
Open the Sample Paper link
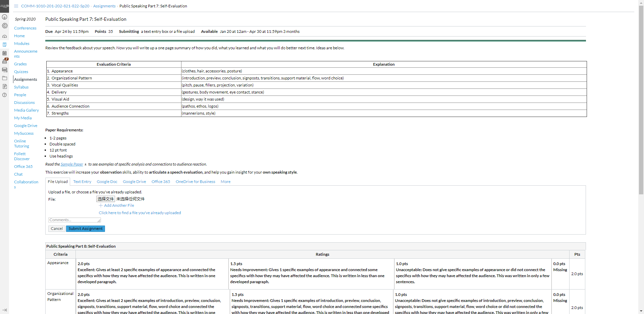(72, 164)
